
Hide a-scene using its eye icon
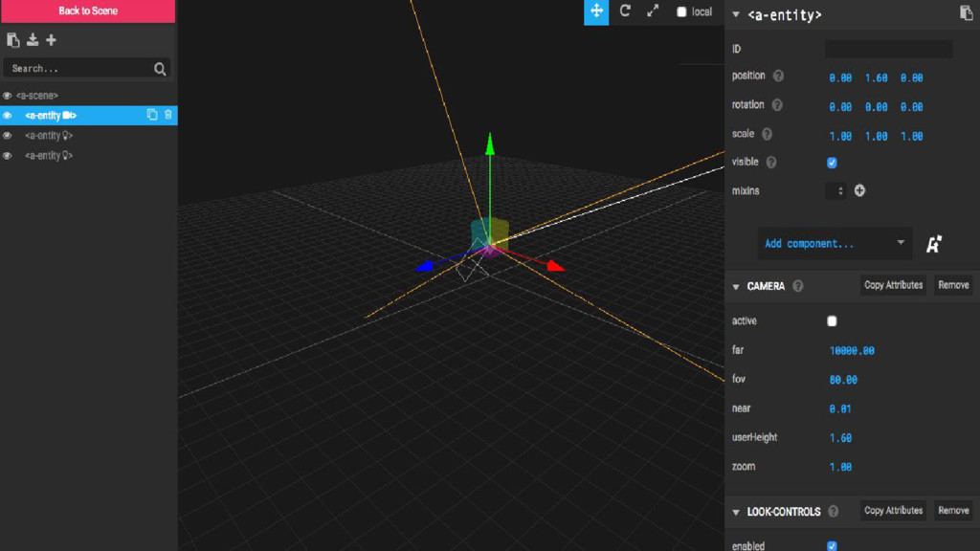[8, 96]
